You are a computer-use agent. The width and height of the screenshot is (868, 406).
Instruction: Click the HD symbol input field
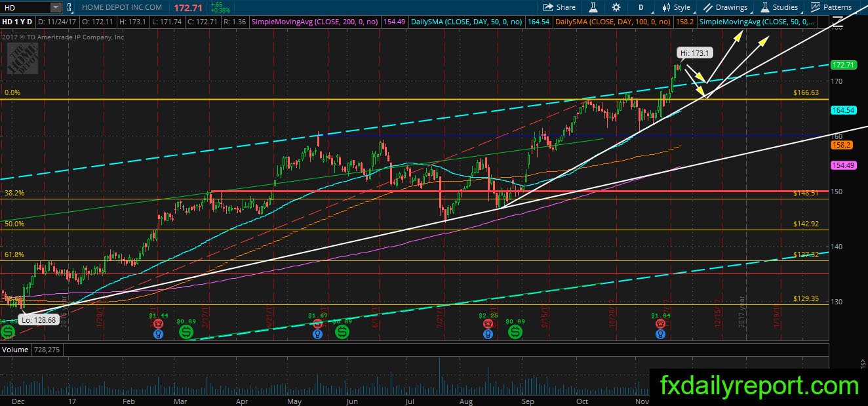[x=24, y=7]
